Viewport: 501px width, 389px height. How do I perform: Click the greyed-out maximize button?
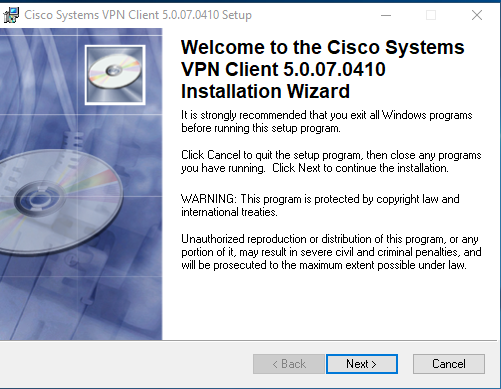pyautogui.click(x=431, y=15)
